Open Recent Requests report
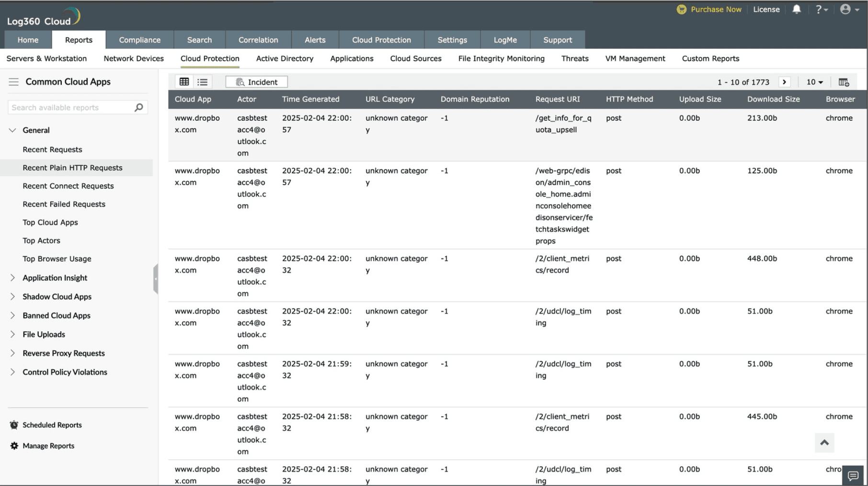This screenshot has height=486, width=868. pos(52,150)
